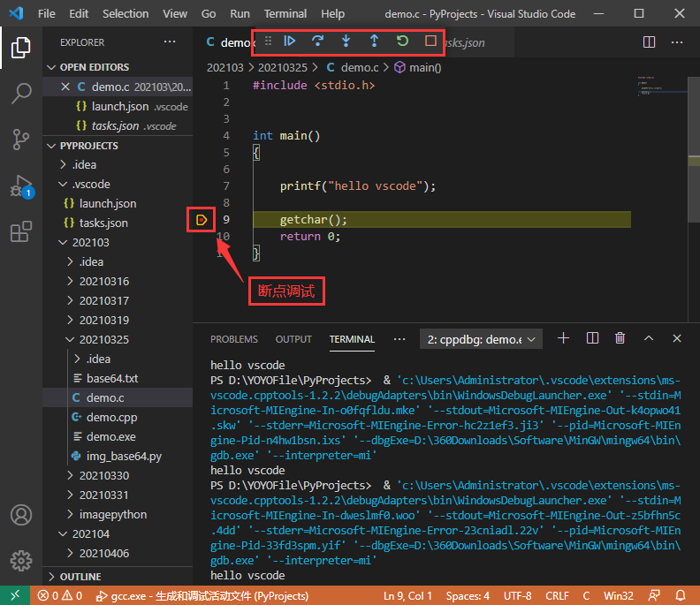Viewport: 700px width, 605px height.
Task: Open the remote window indicator
Action: 15,595
